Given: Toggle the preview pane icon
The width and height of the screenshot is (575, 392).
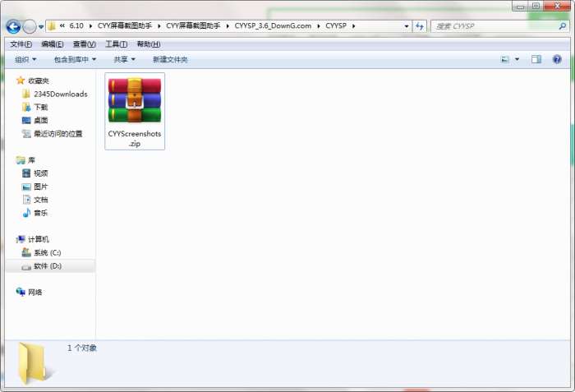Looking at the screenshot, I should [x=536, y=59].
